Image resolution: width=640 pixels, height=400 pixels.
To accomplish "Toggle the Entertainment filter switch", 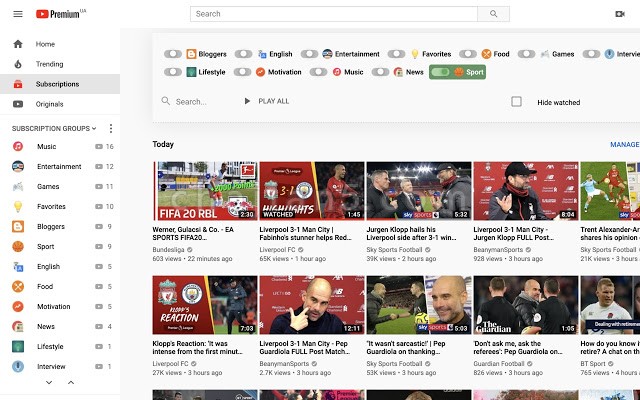I will click(309, 54).
